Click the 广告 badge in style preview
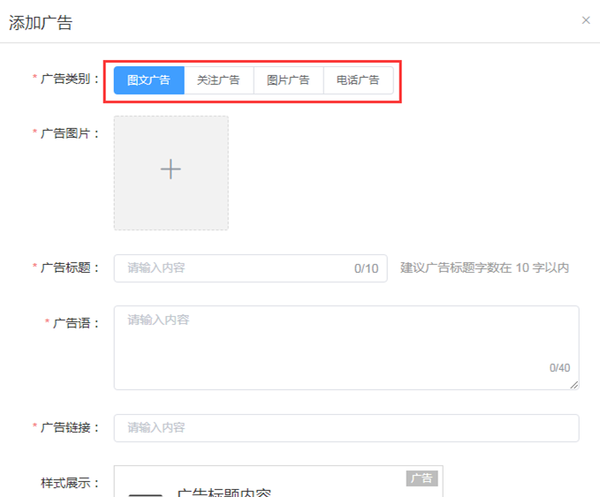Screen dimensions: 600x497 point(422,478)
